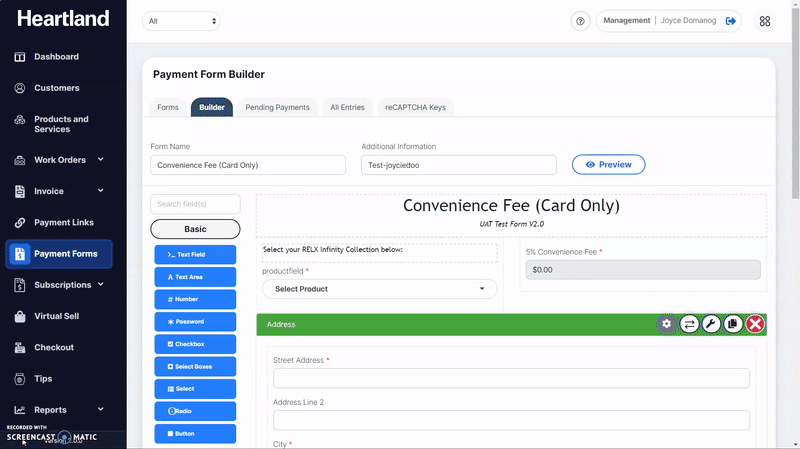800x449 pixels.
Task: Remove Address component with red X icon
Action: [x=755, y=324]
